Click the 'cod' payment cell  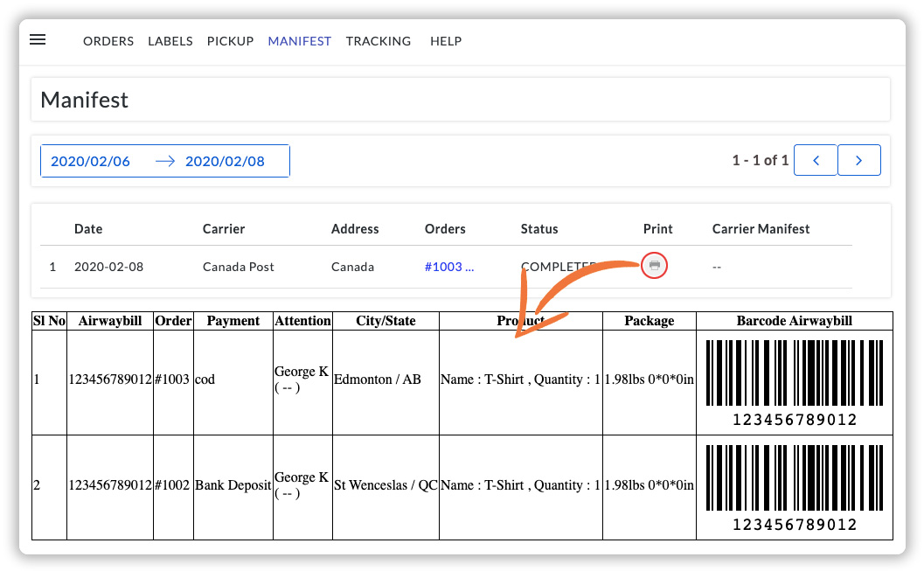(233, 382)
